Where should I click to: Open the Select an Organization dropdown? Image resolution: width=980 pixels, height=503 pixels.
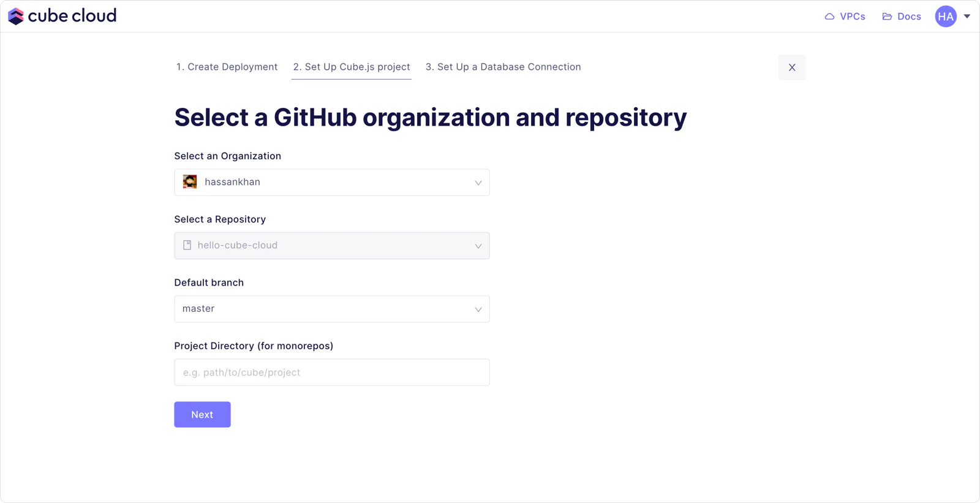(x=332, y=183)
